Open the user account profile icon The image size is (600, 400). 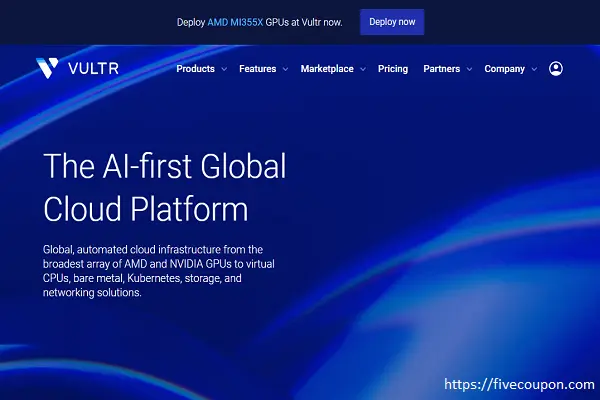tap(556, 69)
